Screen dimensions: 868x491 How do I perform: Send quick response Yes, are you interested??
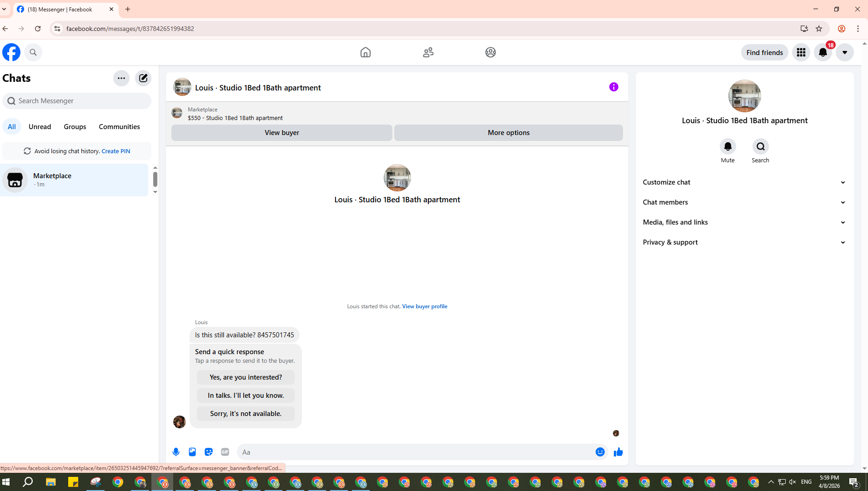point(246,377)
